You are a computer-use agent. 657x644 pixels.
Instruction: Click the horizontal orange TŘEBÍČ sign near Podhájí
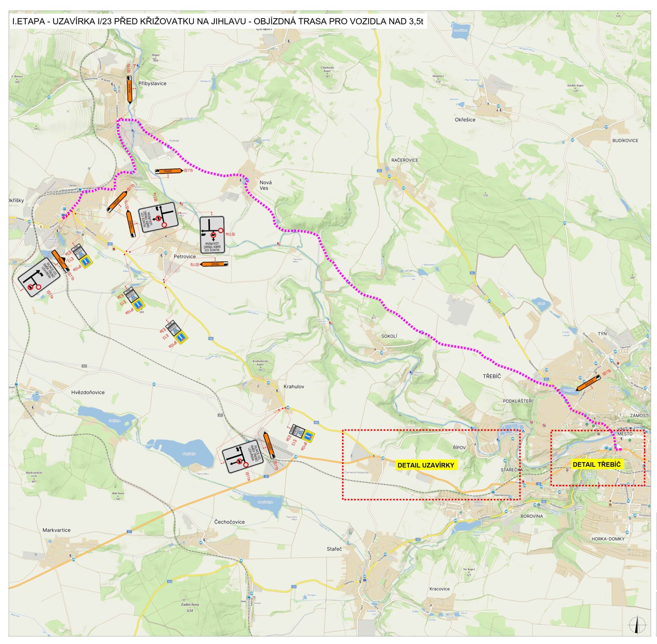pos(168,171)
